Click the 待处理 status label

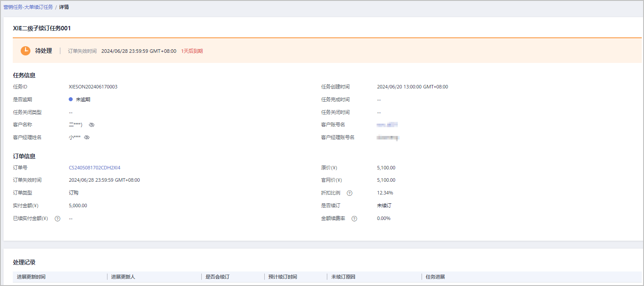click(x=44, y=51)
